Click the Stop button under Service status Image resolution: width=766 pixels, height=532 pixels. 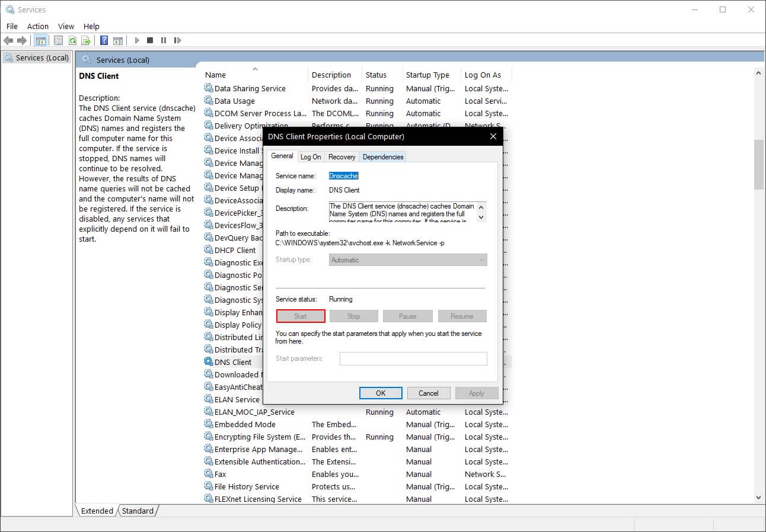click(x=354, y=316)
